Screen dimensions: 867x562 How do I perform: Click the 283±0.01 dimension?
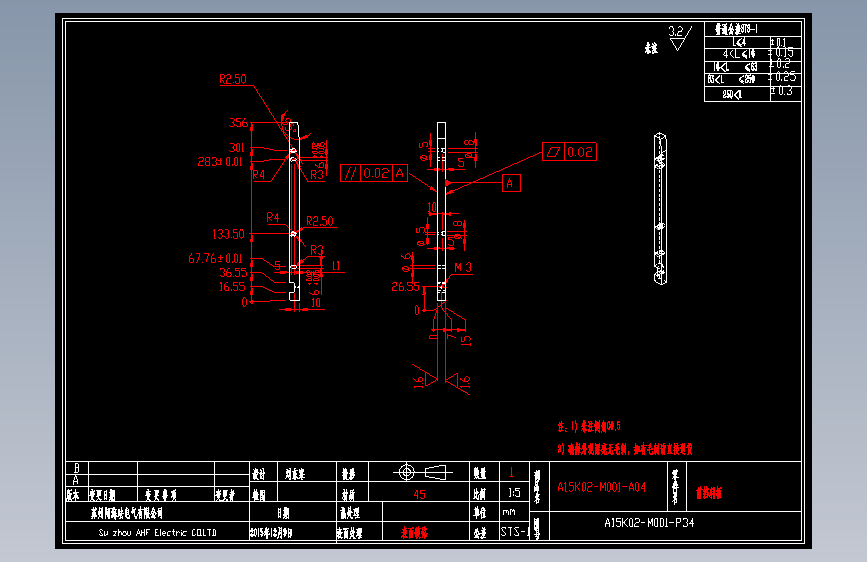pyautogui.click(x=220, y=162)
